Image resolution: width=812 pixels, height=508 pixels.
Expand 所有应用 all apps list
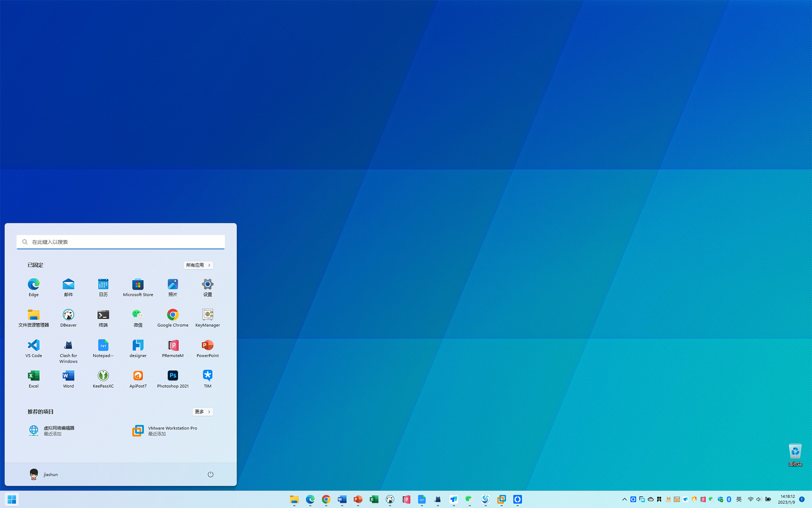coord(198,265)
